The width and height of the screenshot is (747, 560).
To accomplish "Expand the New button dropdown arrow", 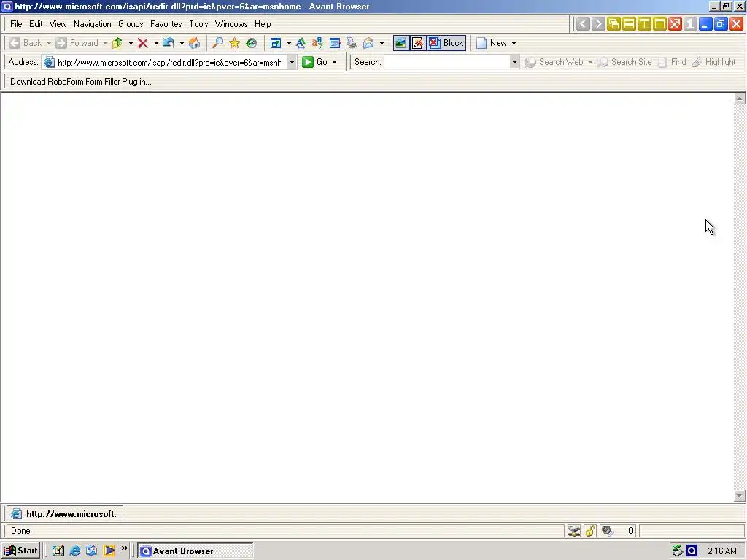I will pos(514,43).
